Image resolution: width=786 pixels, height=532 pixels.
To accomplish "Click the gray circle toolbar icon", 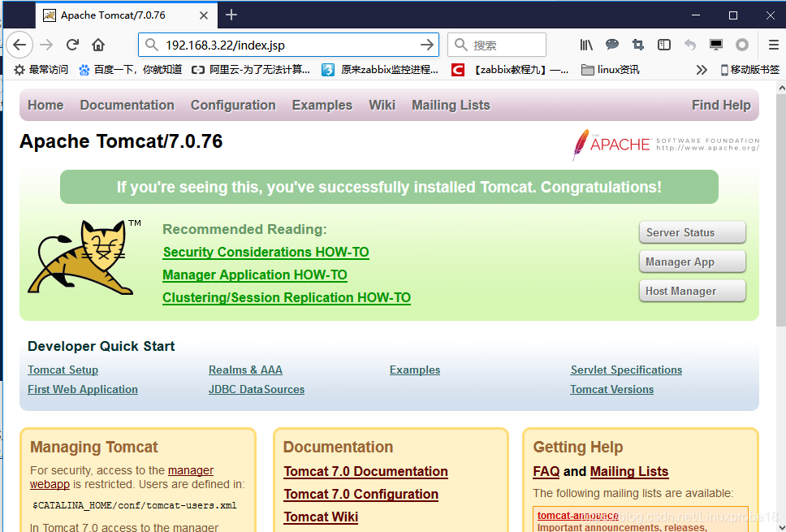I will click(x=742, y=45).
